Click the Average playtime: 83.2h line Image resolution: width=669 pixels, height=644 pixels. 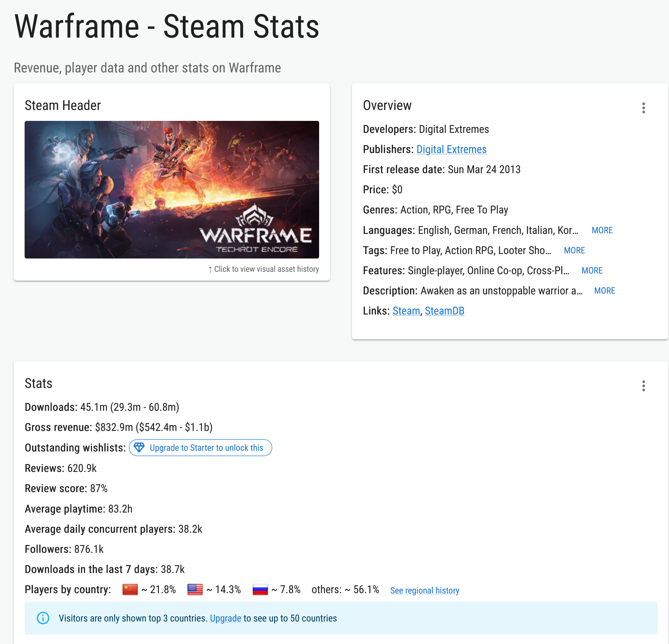(79, 509)
